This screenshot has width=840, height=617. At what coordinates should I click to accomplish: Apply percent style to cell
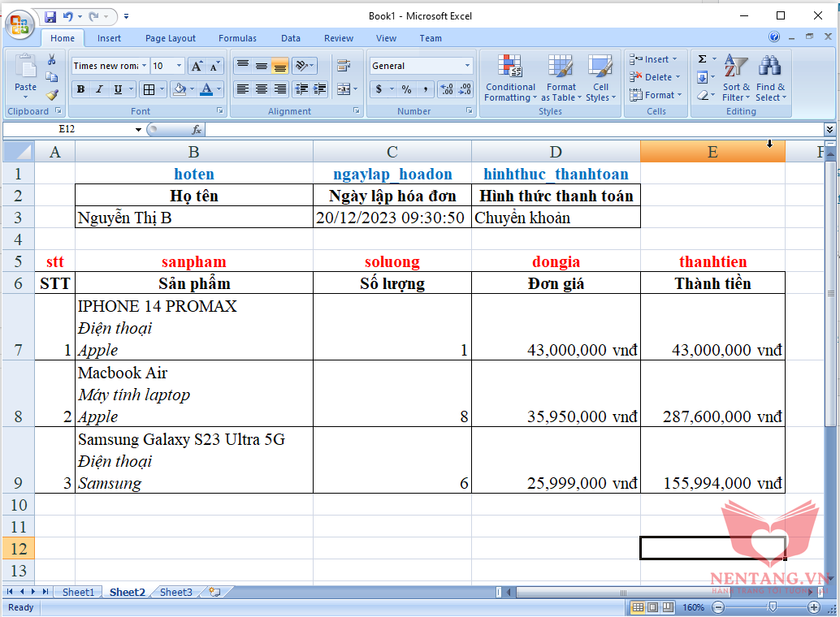(x=406, y=89)
